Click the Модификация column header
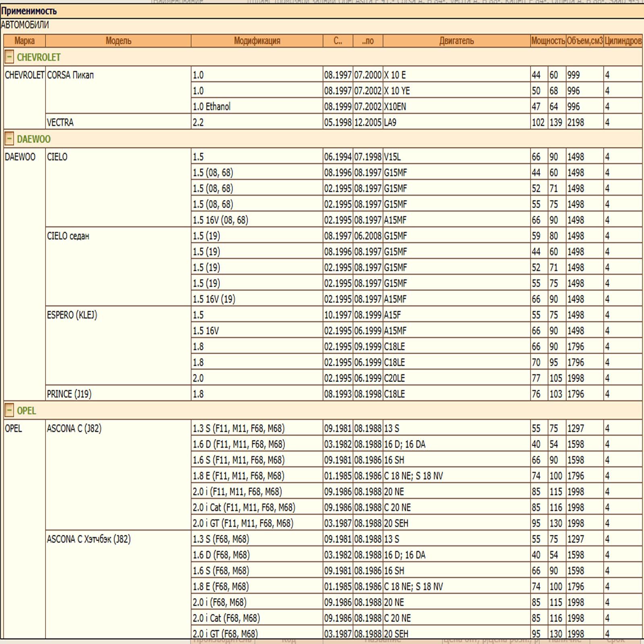This screenshot has height=644, width=644. (x=257, y=41)
